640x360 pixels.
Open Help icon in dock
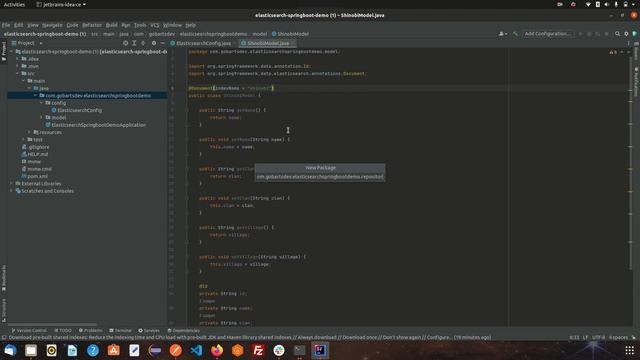pyautogui.click(x=93, y=350)
